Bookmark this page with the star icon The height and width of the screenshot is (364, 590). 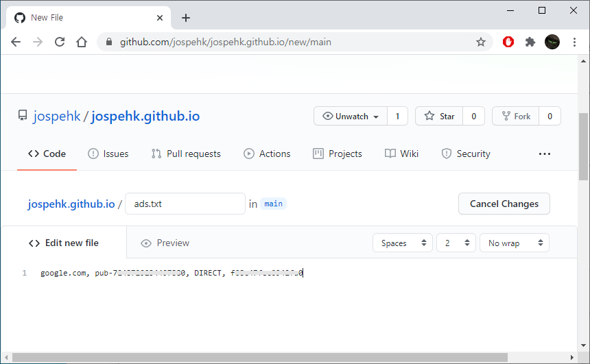pos(480,42)
